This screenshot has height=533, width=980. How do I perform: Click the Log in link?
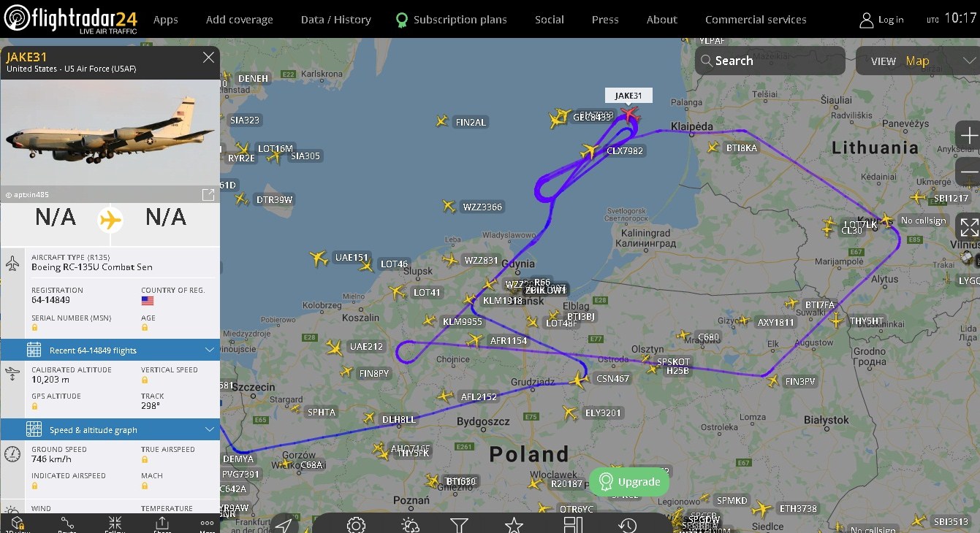pos(881,20)
